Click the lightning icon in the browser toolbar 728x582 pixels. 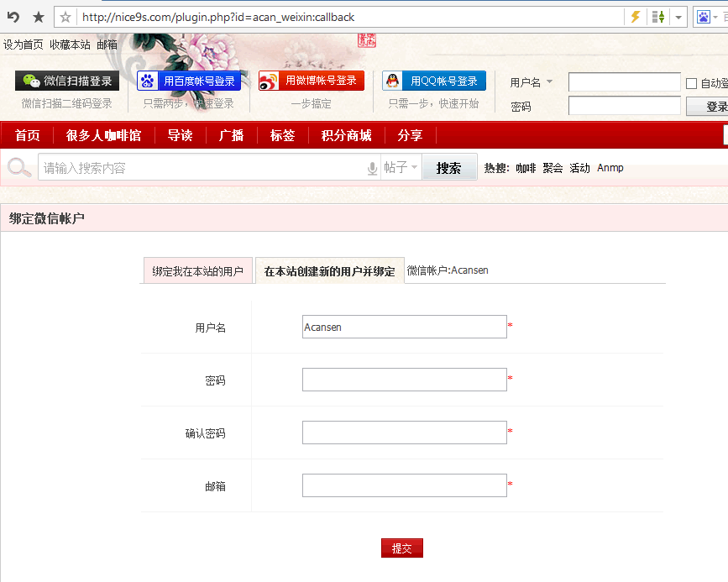click(x=636, y=16)
